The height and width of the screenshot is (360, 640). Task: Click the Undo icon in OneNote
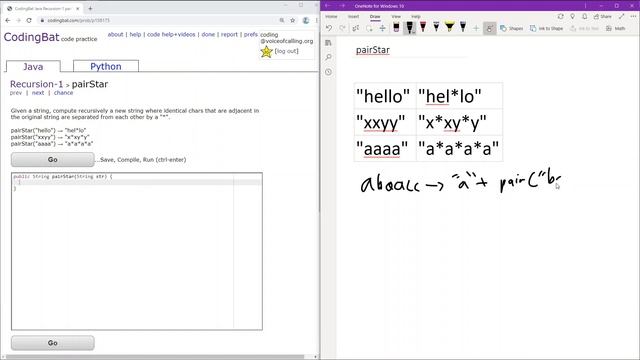329,28
